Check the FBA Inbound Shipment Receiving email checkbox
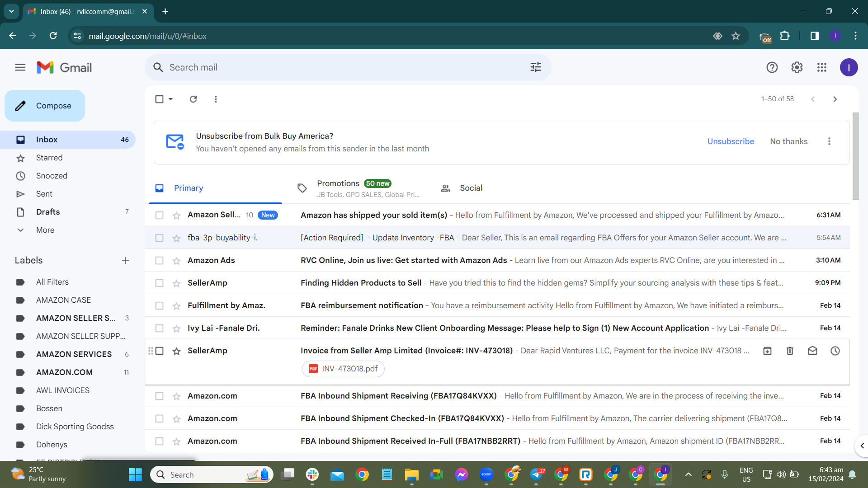This screenshot has height=488, width=868. 159,396
